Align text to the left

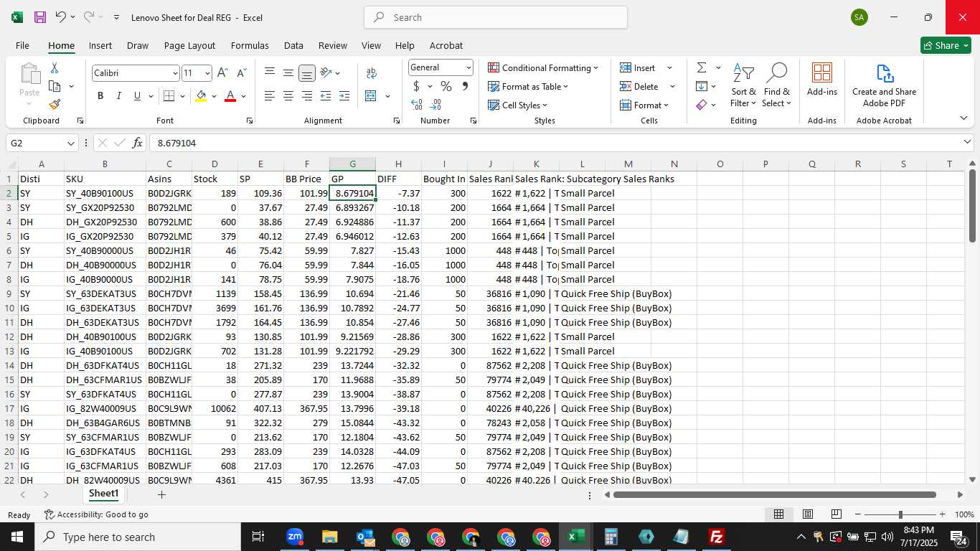click(270, 96)
